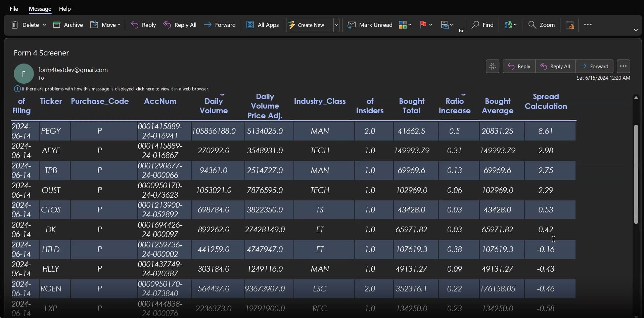
Task: Open the File menu
Action: 14,9
